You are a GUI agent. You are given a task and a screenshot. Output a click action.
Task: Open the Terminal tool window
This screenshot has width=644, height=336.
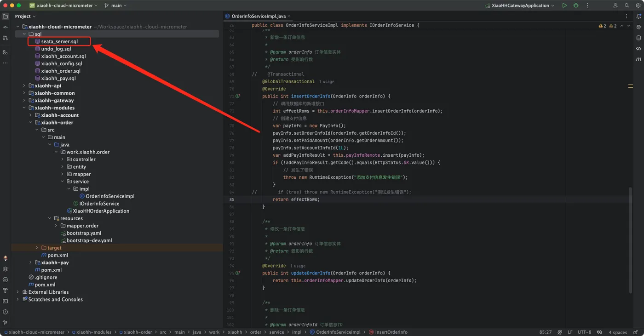(x=5, y=301)
